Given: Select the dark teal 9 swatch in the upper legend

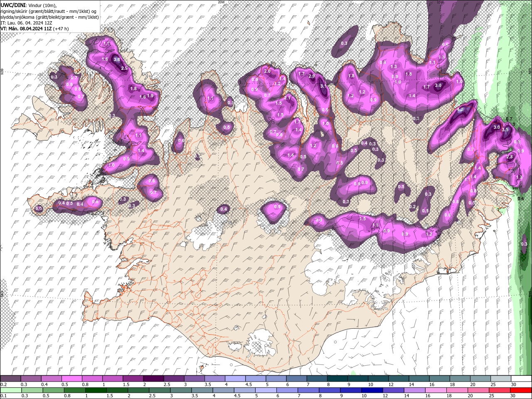Looking at the screenshot, I should tap(358, 378).
